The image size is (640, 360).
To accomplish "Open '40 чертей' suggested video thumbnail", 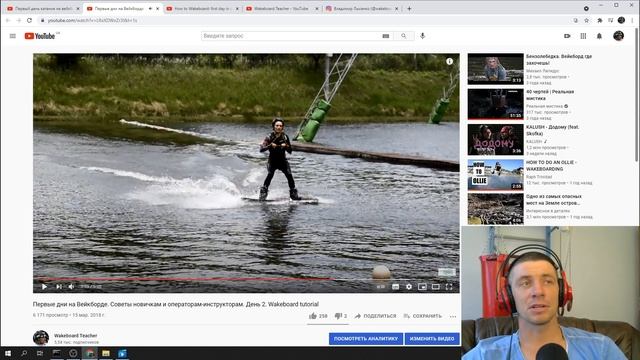I will (496, 104).
